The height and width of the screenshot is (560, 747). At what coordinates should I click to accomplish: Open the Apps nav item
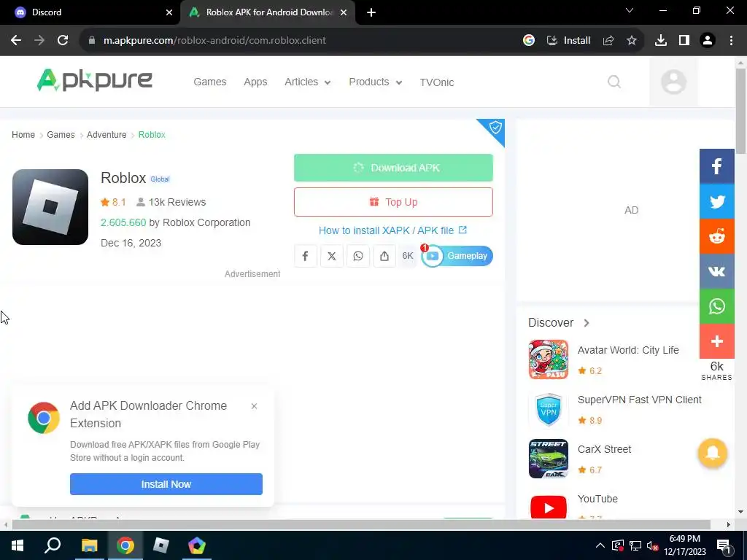pyautogui.click(x=255, y=82)
